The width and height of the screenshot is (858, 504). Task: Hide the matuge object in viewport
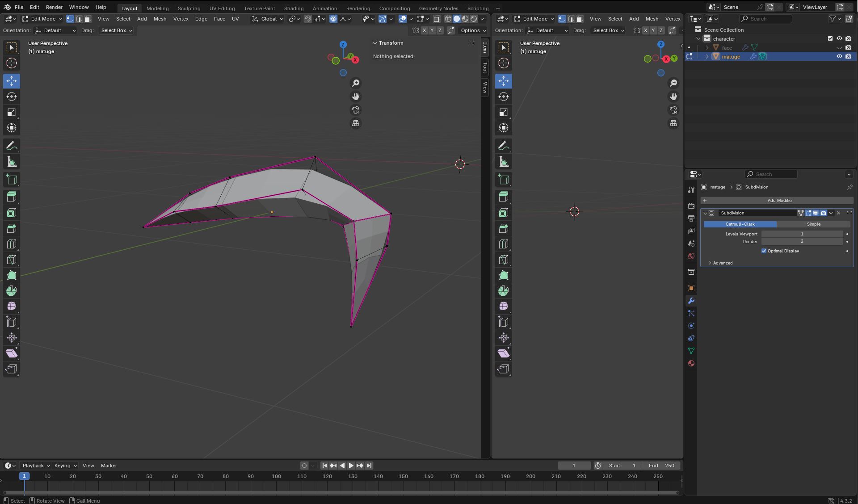(839, 56)
